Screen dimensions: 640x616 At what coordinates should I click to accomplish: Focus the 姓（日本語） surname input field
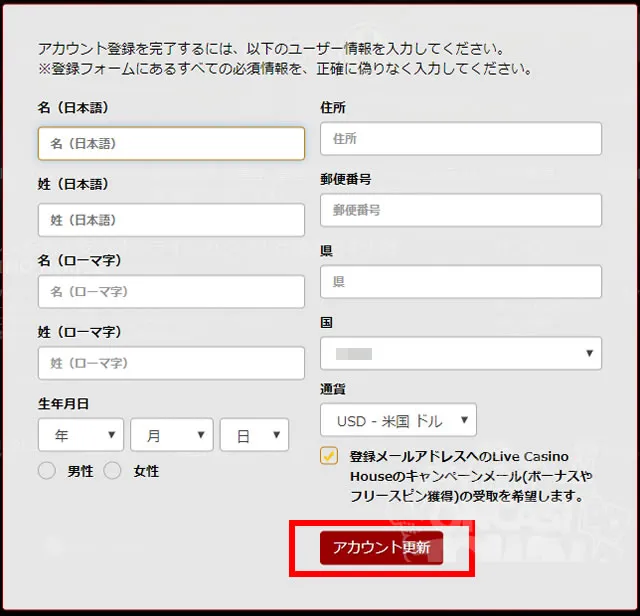point(171,220)
